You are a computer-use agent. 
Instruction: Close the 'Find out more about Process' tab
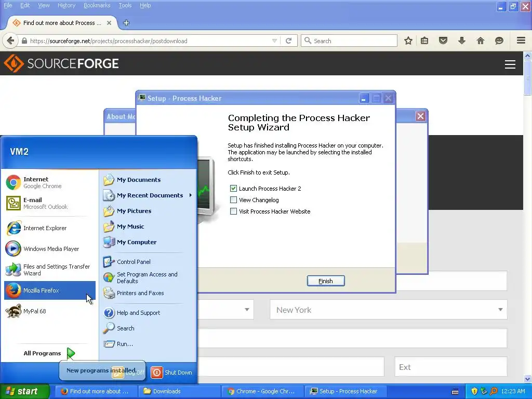pos(109,23)
